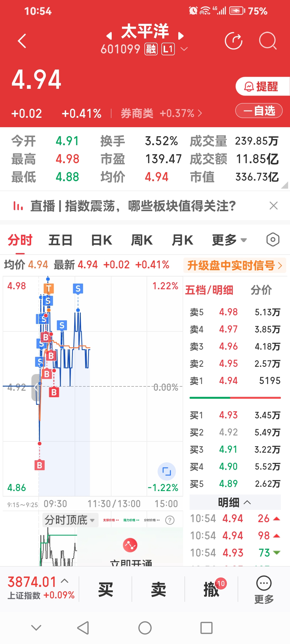The width and height of the screenshot is (290, 644).
Task: Tap the L1 level badge
Action: pos(168,49)
